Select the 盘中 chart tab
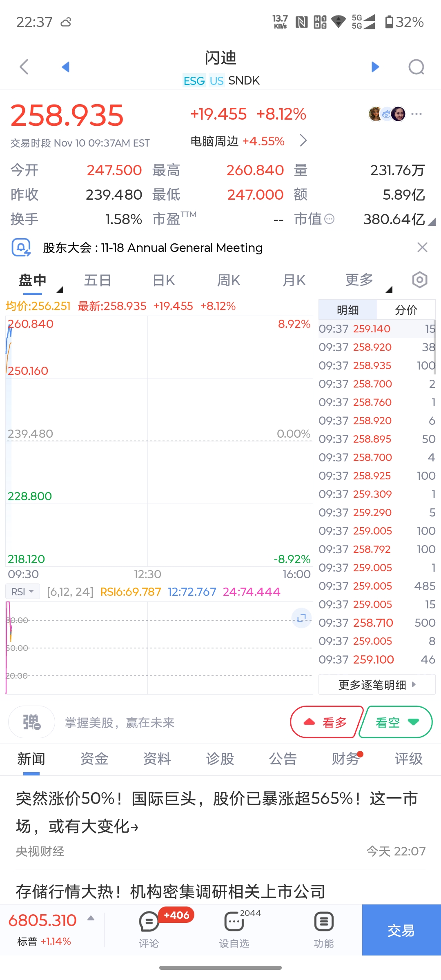Image resolution: width=441 pixels, height=980 pixels. pyautogui.click(x=33, y=281)
